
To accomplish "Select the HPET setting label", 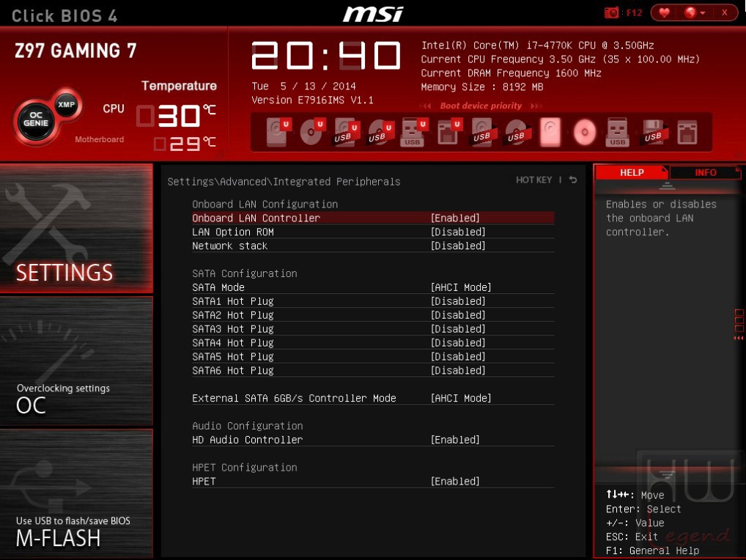I will 204,481.
